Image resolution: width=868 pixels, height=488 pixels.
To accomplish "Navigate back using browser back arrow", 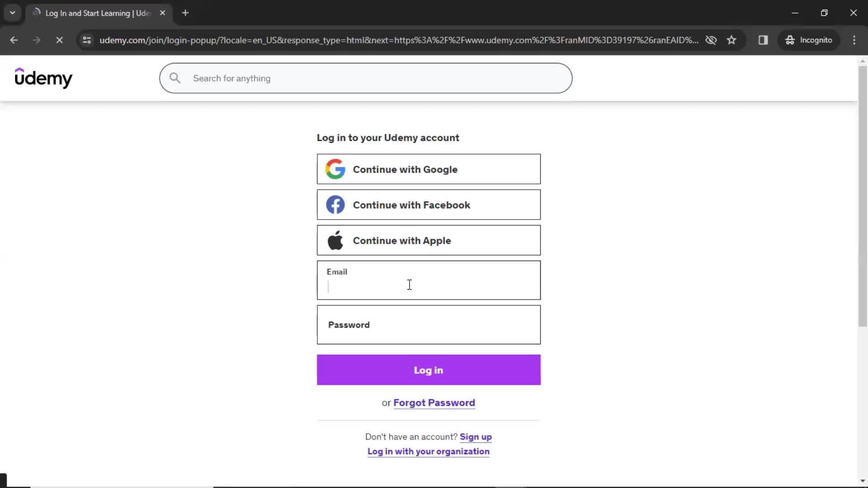I will point(14,40).
